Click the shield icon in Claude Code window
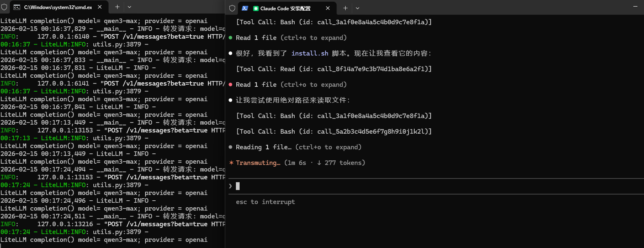Image resolution: width=644 pixels, height=248 pixels. pos(232,8)
